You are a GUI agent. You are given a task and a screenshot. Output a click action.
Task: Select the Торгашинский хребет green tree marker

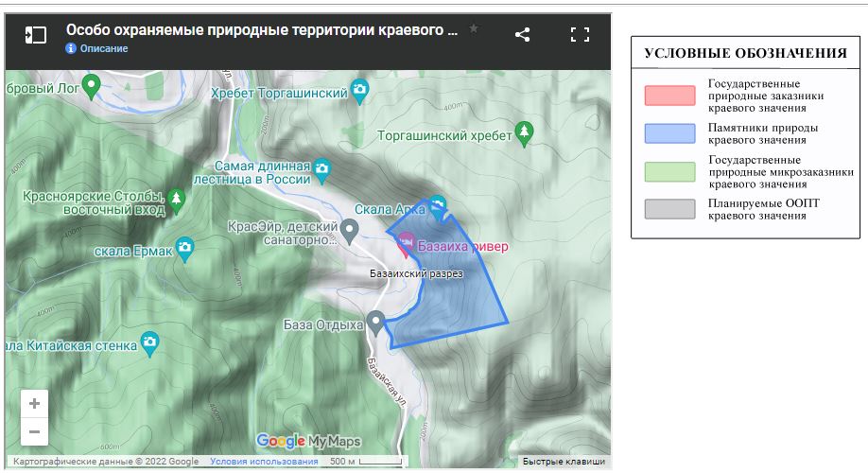[524, 134]
